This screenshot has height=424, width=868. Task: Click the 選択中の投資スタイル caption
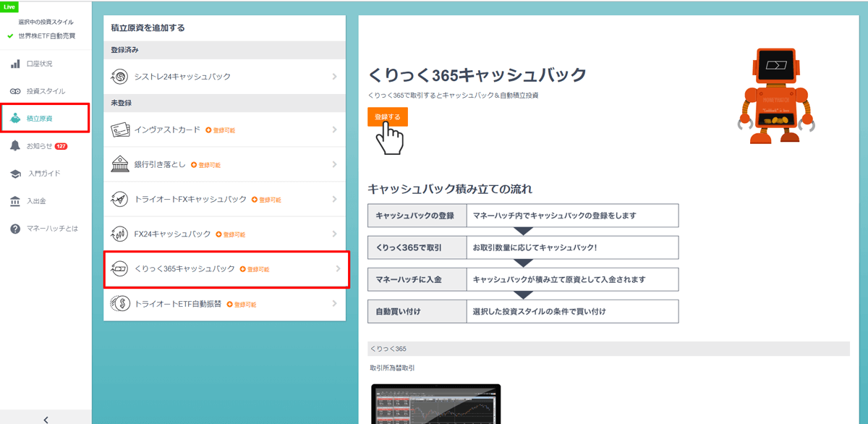tap(46, 22)
